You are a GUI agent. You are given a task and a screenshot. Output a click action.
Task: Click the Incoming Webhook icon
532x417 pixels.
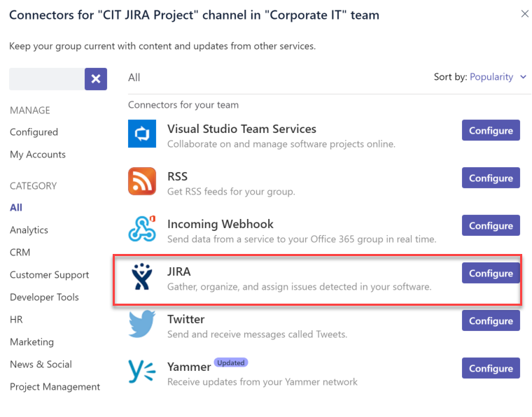[142, 229]
